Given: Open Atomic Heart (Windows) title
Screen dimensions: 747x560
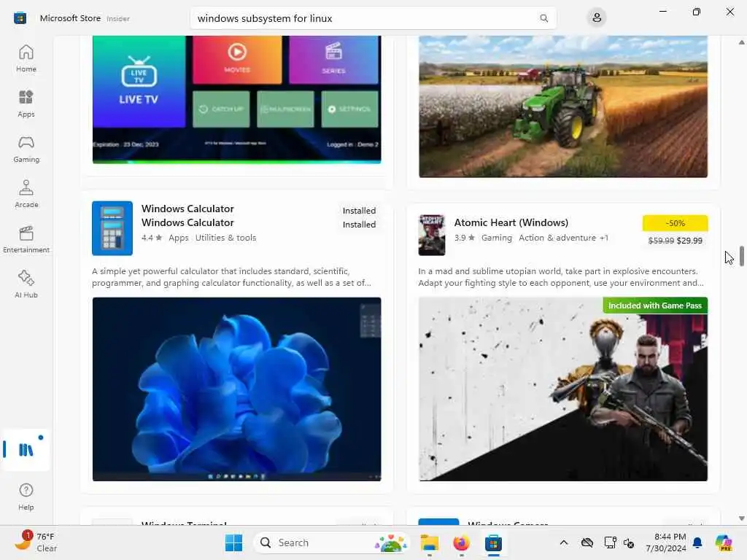Looking at the screenshot, I should [x=511, y=222].
